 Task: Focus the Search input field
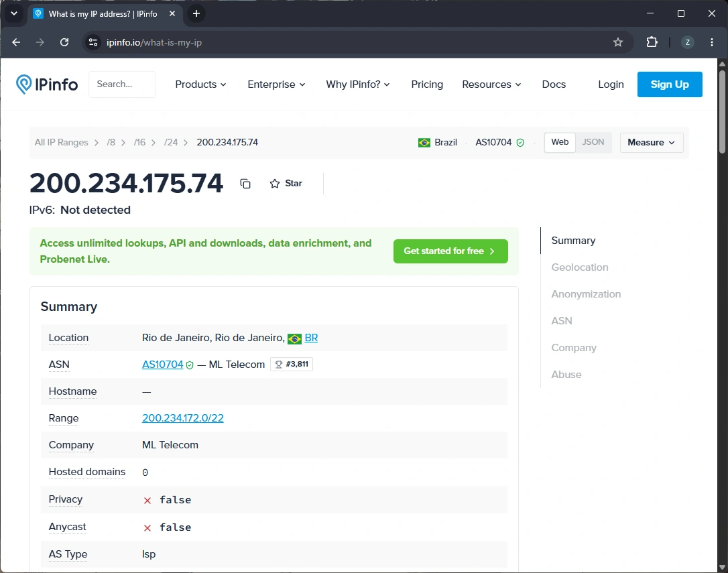tap(122, 84)
